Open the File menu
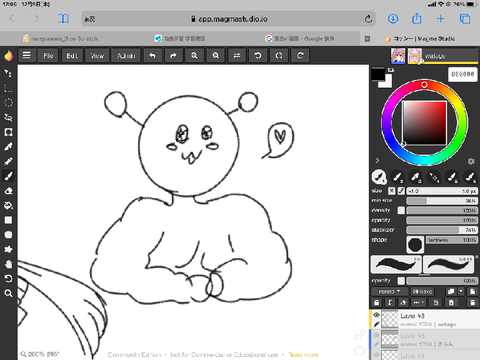The image size is (480, 360). pos(48,56)
